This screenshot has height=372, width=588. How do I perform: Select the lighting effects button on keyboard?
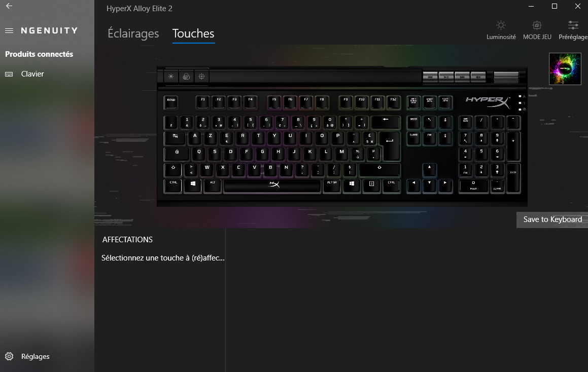tap(186, 77)
